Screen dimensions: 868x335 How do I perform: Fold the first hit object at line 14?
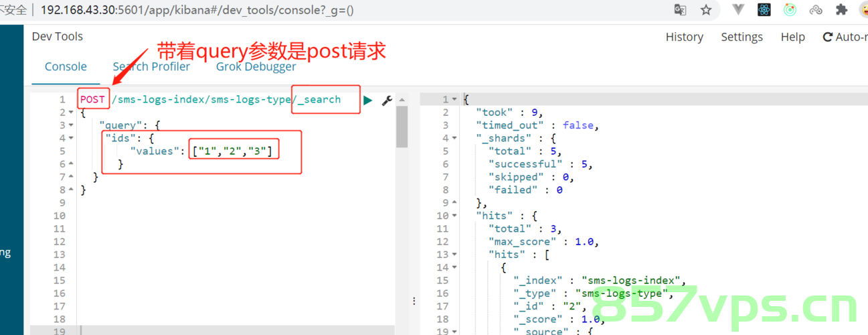(x=454, y=267)
